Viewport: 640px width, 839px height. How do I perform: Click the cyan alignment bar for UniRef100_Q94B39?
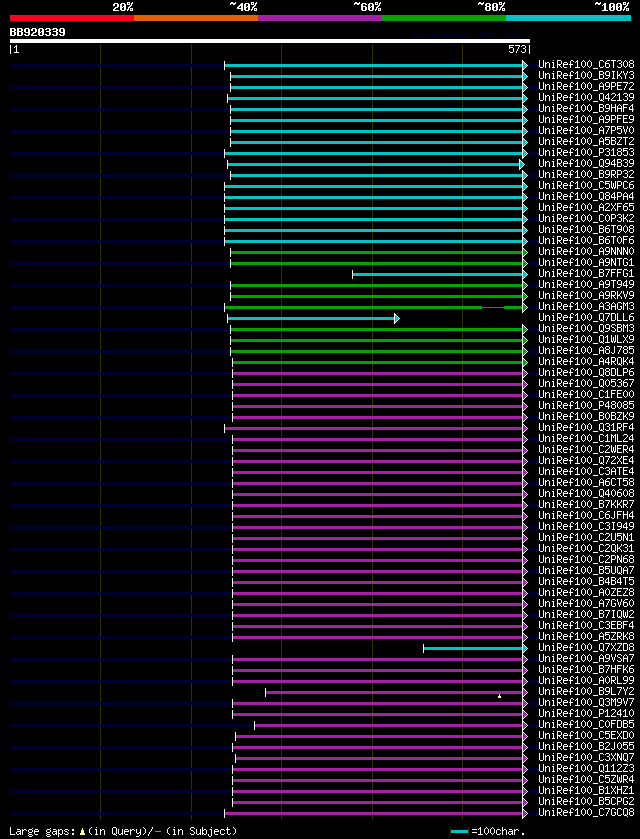click(374, 164)
